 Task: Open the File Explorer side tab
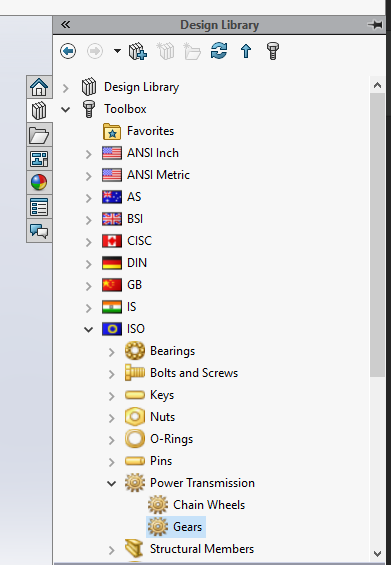[x=39, y=135]
